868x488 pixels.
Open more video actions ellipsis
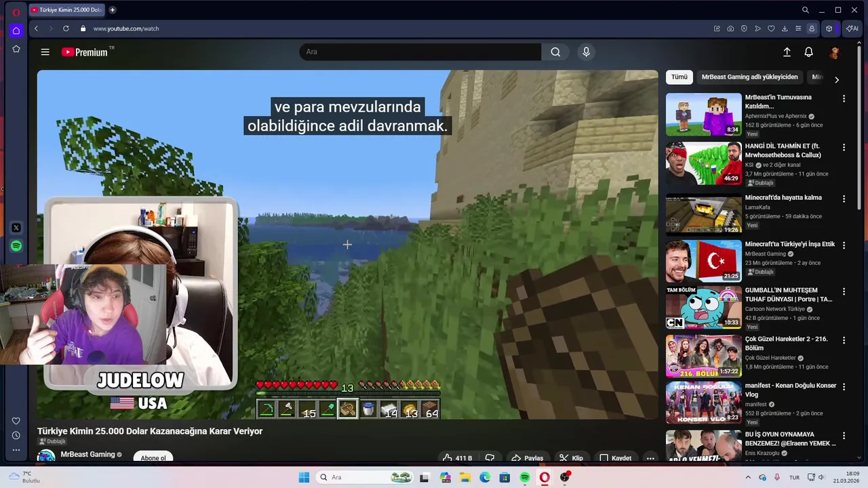[x=650, y=458]
